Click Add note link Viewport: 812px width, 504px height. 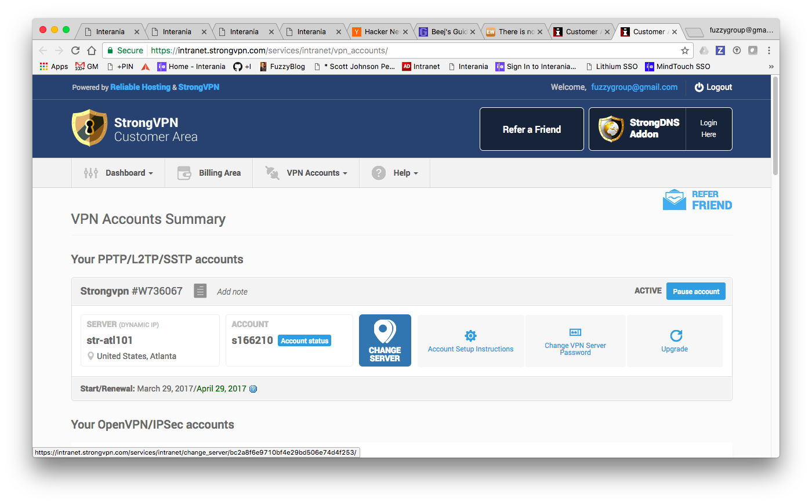(232, 292)
